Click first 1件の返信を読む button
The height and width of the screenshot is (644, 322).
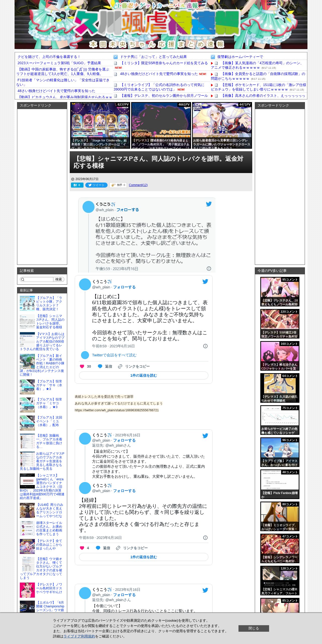tap(144, 375)
